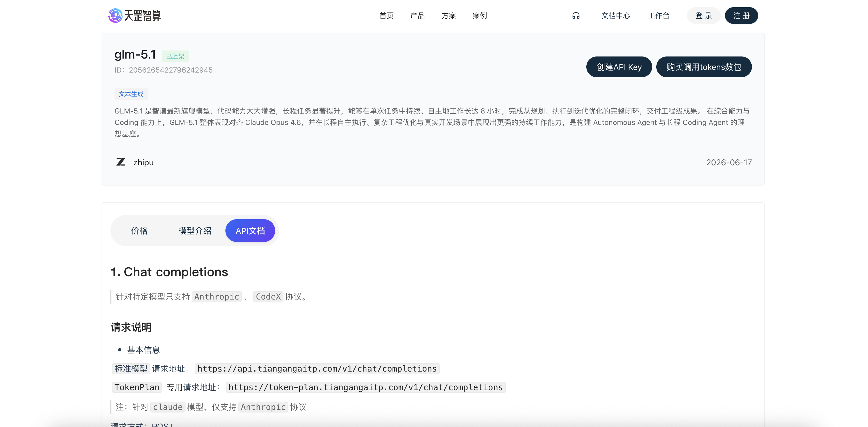Click the token-plan.tiangangaitp.com URL
Image resolution: width=868 pixels, height=427 pixels.
366,388
